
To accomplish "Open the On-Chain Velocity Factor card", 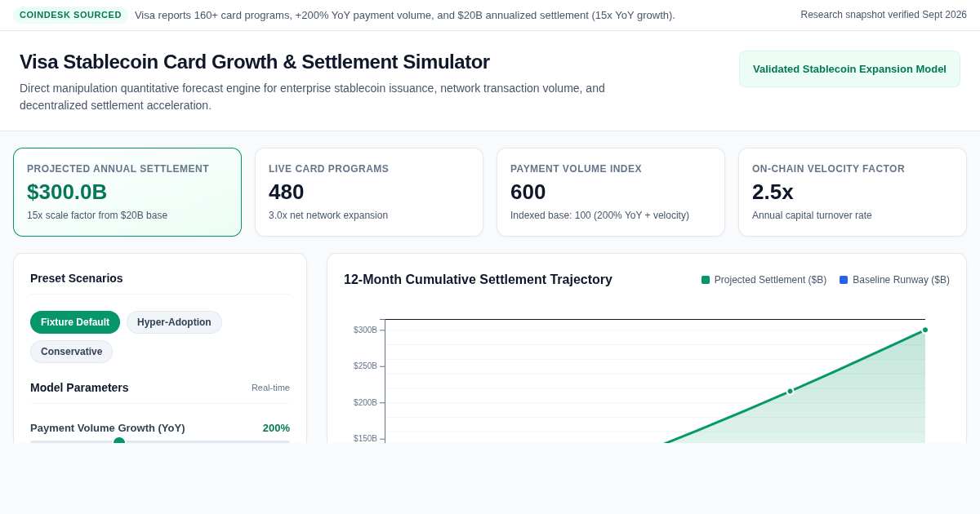I will 853,193.
